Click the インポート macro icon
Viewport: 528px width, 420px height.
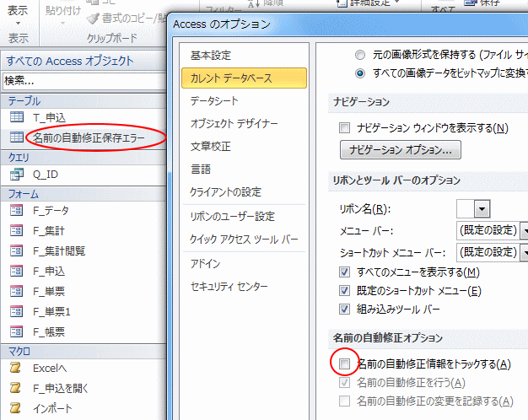point(15,408)
